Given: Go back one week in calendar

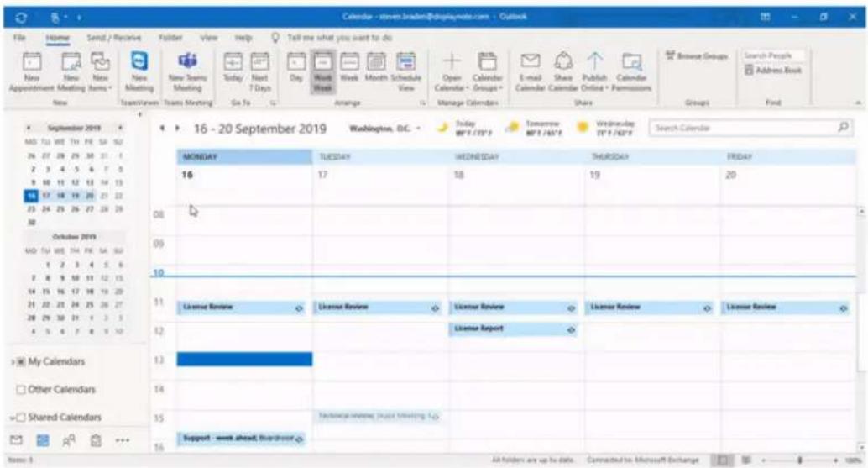Looking at the screenshot, I should coord(162,128).
